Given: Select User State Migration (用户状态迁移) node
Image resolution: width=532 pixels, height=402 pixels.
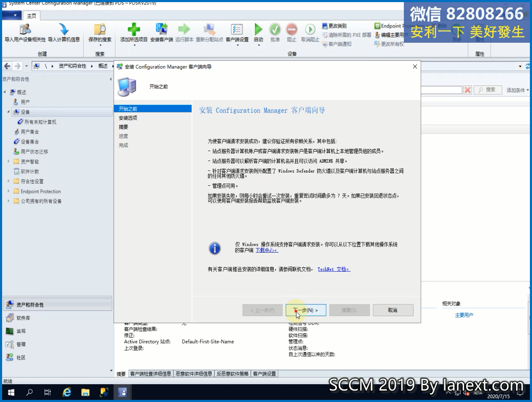Looking at the screenshot, I should pos(31,151).
